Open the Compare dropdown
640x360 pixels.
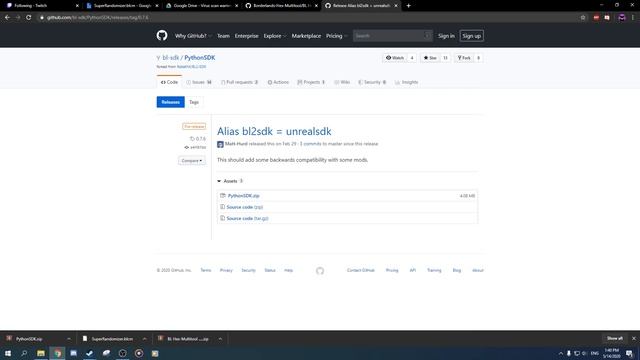(192, 161)
